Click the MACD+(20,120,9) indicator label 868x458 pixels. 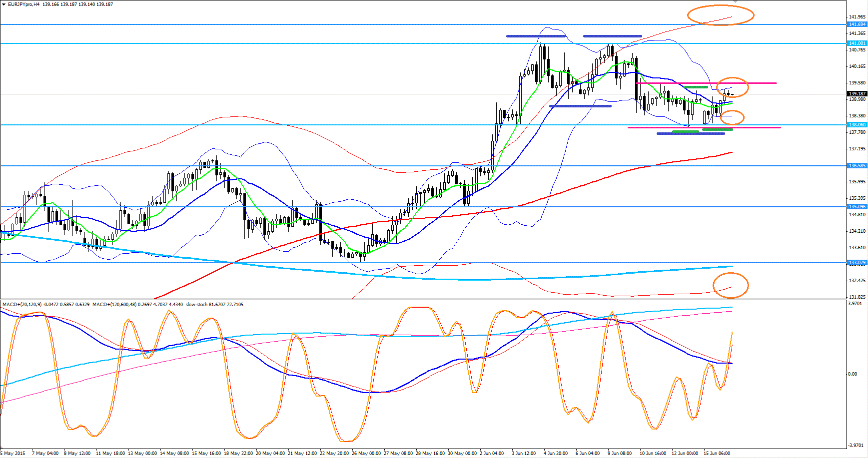click(21, 304)
